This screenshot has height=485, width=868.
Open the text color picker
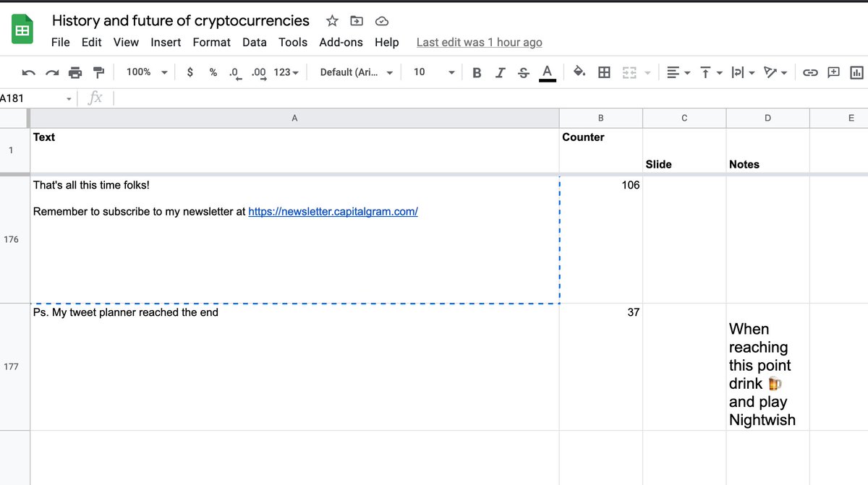(x=548, y=72)
